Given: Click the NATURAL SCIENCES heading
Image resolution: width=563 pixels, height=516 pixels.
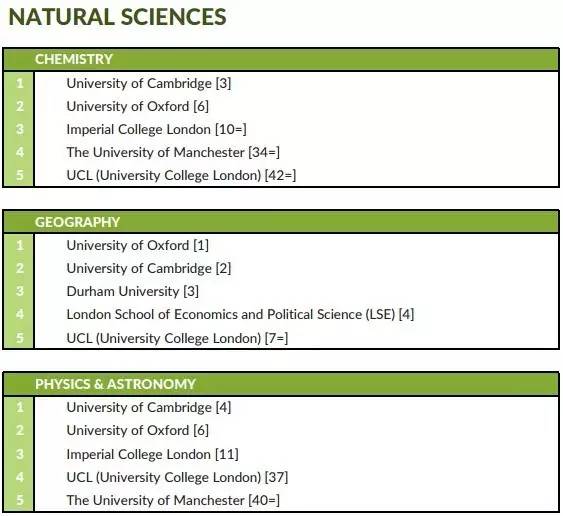Looking at the screenshot, I should (x=117, y=17).
